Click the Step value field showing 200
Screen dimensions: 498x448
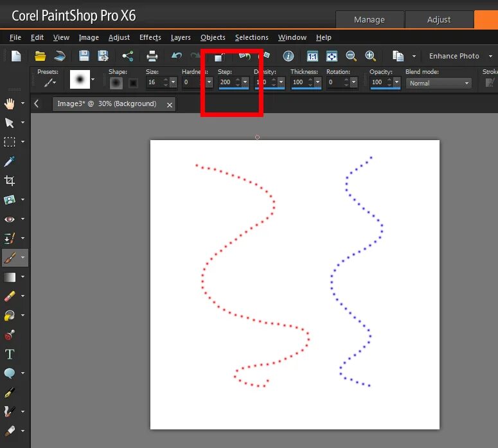click(226, 82)
